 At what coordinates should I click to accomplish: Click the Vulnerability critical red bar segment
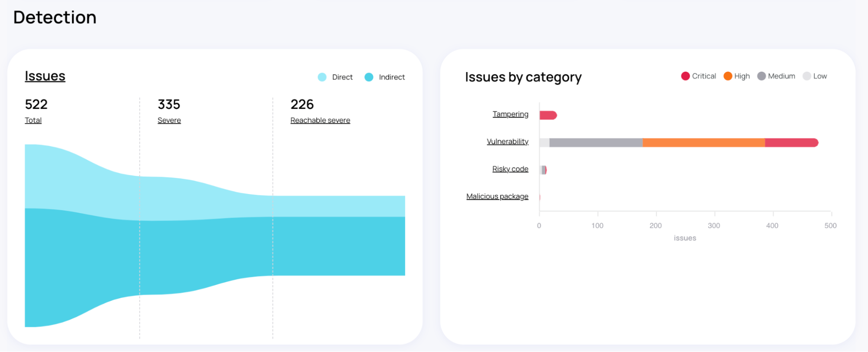pyautogui.click(x=791, y=142)
